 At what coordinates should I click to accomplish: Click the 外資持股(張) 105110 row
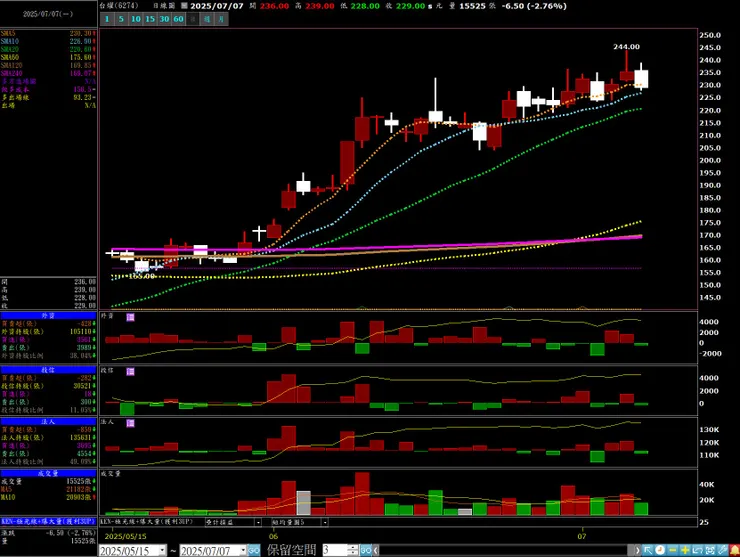(x=48, y=332)
